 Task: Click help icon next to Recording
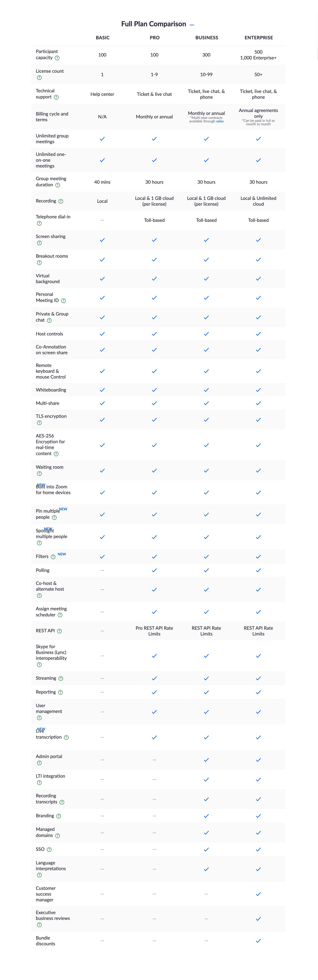coord(61,201)
